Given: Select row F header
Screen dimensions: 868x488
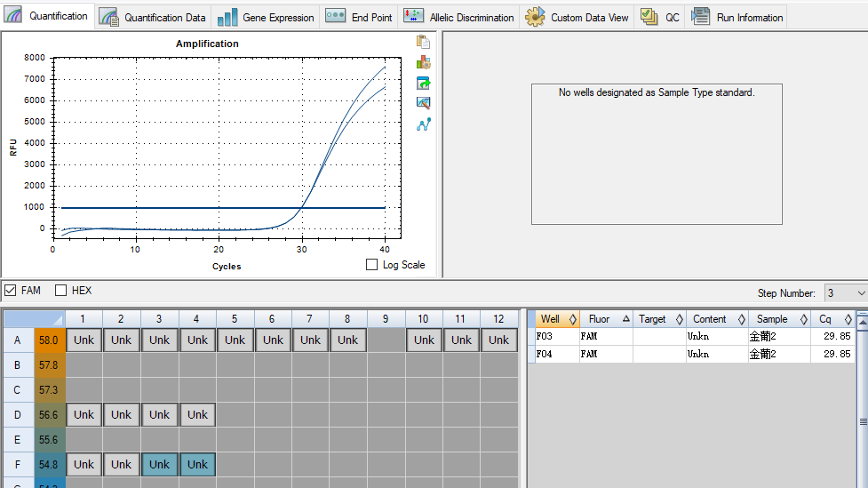Looking at the screenshot, I should click(x=19, y=465).
